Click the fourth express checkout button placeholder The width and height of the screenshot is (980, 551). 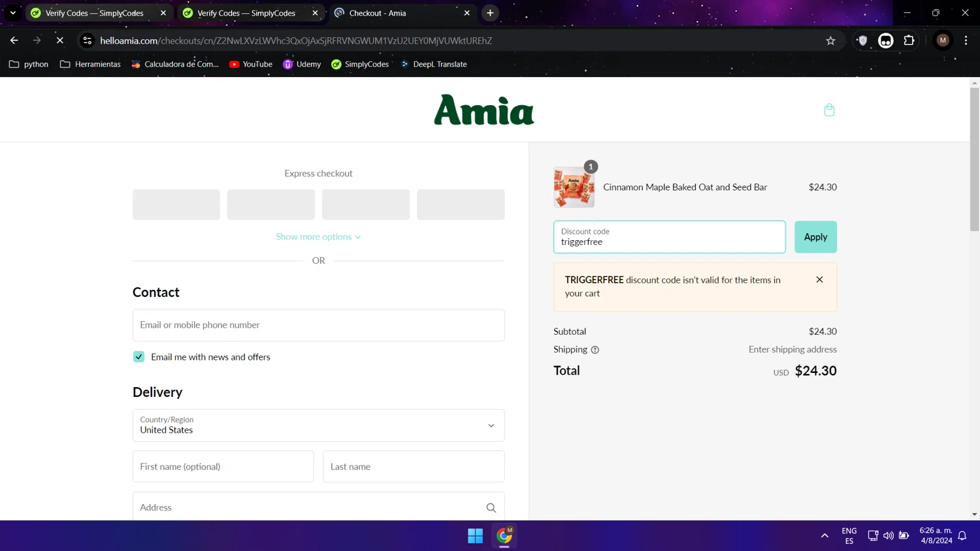click(x=461, y=204)
